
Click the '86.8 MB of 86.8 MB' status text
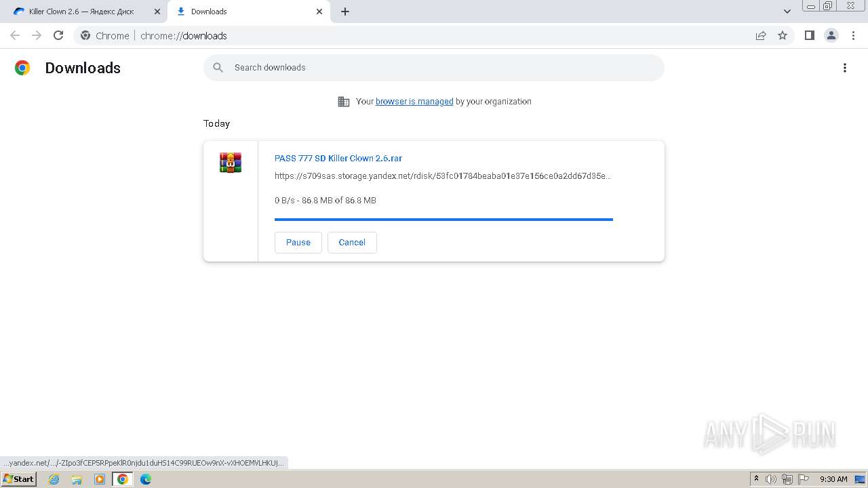point(339,201)
